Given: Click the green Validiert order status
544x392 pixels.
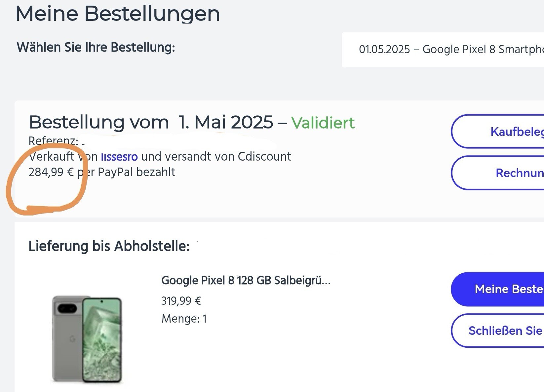Looking at the screenshot, I should click(x=323, y=123).
